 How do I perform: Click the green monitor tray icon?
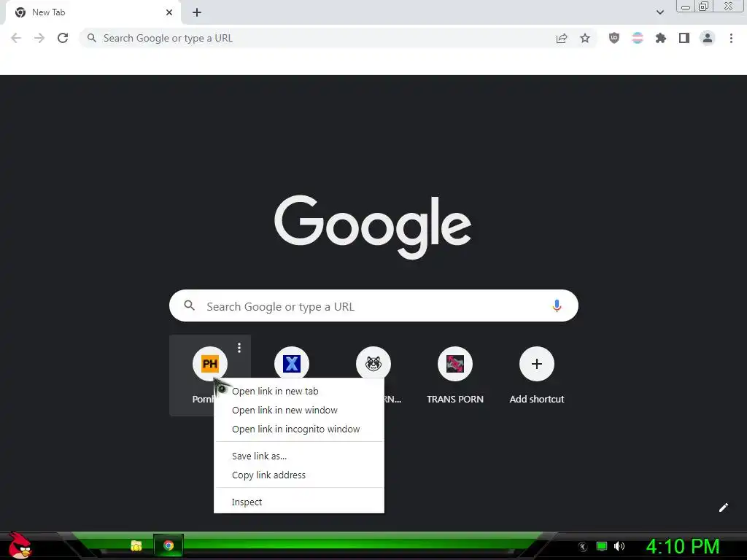click(x=602, y=546)
